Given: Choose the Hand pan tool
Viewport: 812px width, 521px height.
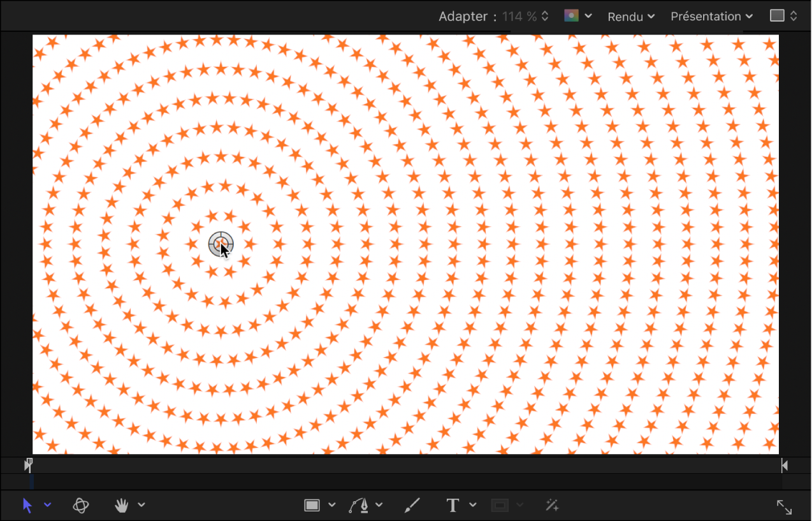Looking at the screenshot, I should click(x=121, y=506).
